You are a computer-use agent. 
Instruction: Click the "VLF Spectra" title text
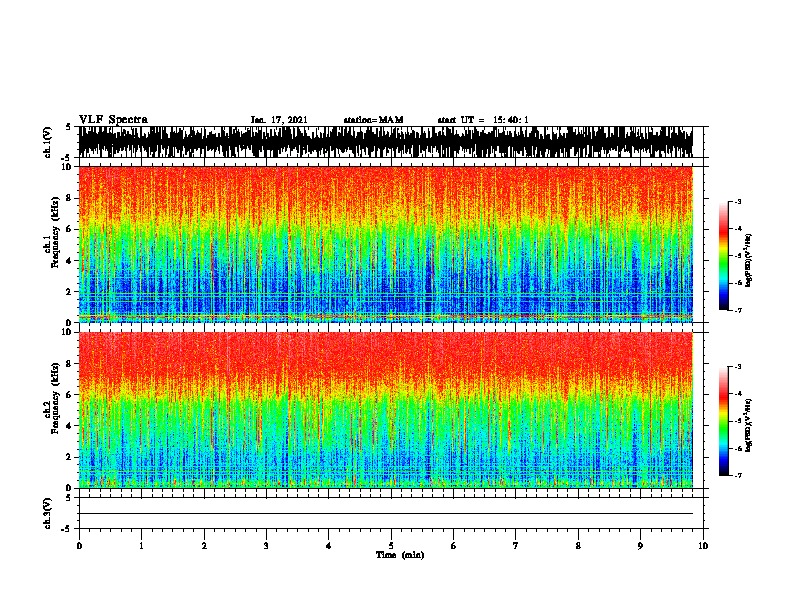(113, 120)
